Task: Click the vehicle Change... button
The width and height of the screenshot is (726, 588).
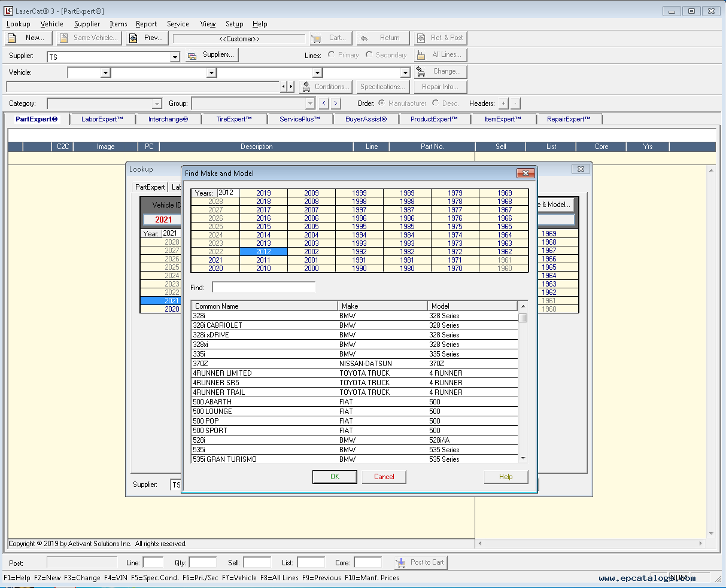Action: pyautogui.click(x=441, y=72)
